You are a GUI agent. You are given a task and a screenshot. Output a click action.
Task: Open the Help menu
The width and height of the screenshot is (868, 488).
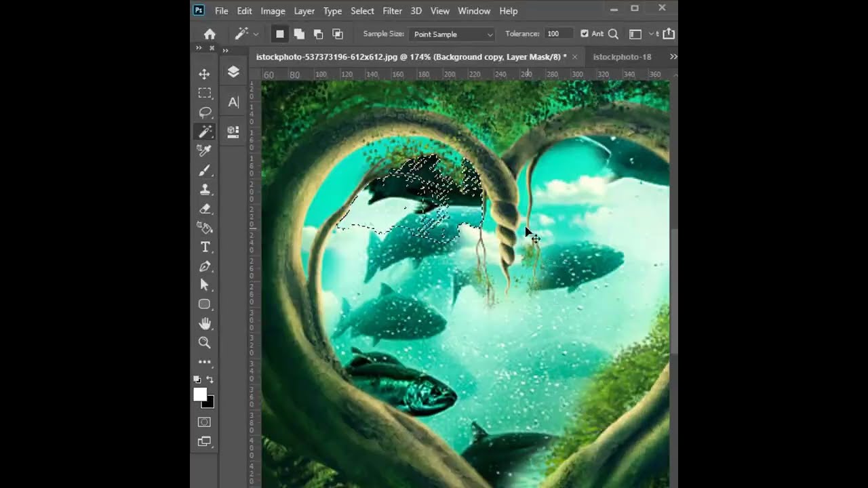tap(509, 11)
